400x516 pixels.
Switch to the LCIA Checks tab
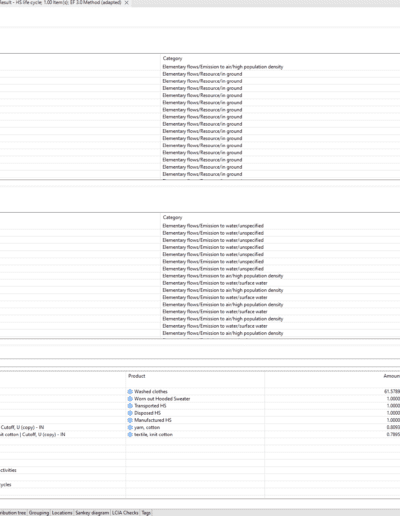pyautogui.click(x=125, y=513)
